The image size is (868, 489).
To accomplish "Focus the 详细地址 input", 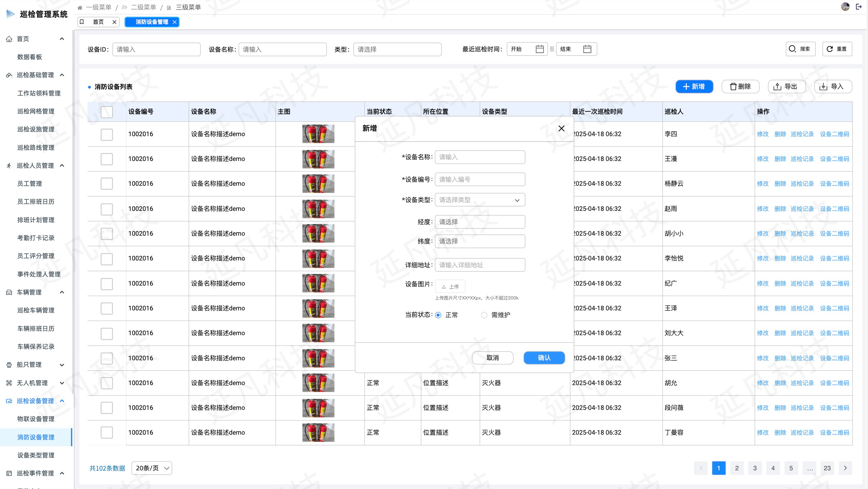I will point(480,265).
